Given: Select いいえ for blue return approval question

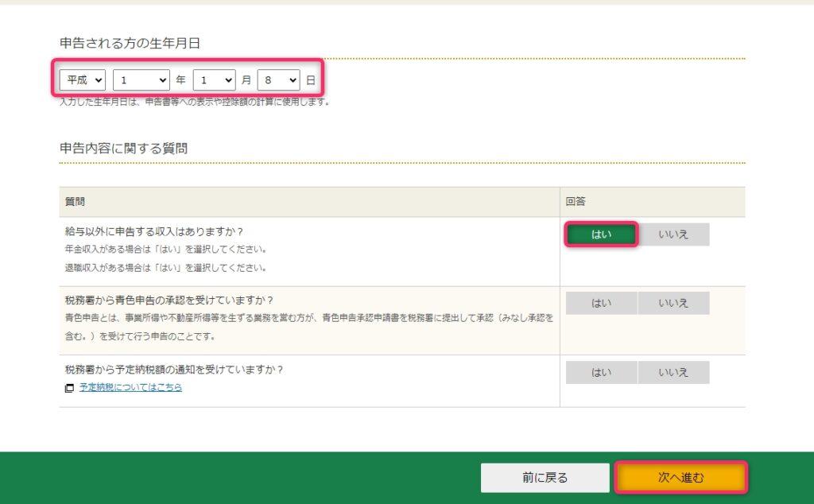Looking at the screenshot, I should [675, 303].
